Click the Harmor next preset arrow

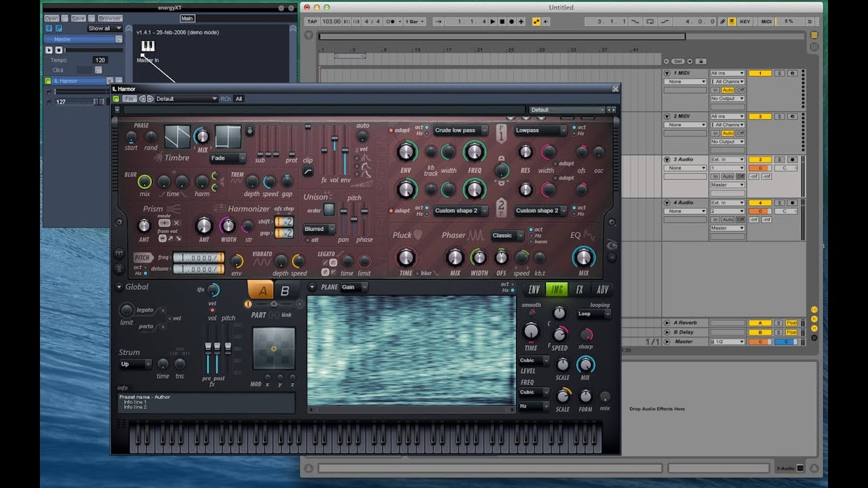tap(151, 99)
